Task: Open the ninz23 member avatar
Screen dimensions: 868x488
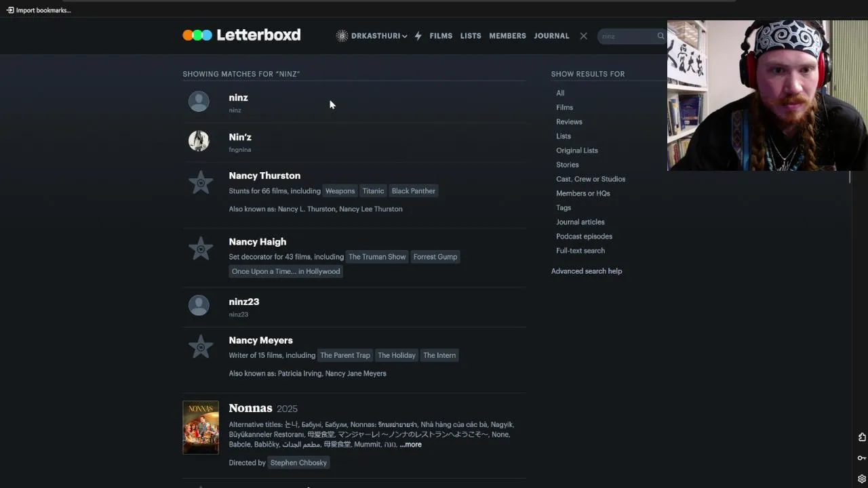Action: pyautogui.click(x=199, y=306)
